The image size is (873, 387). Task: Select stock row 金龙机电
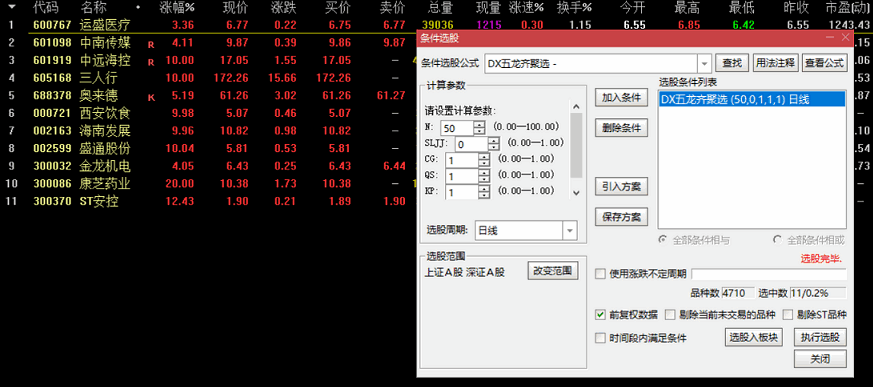pos(105,166)
